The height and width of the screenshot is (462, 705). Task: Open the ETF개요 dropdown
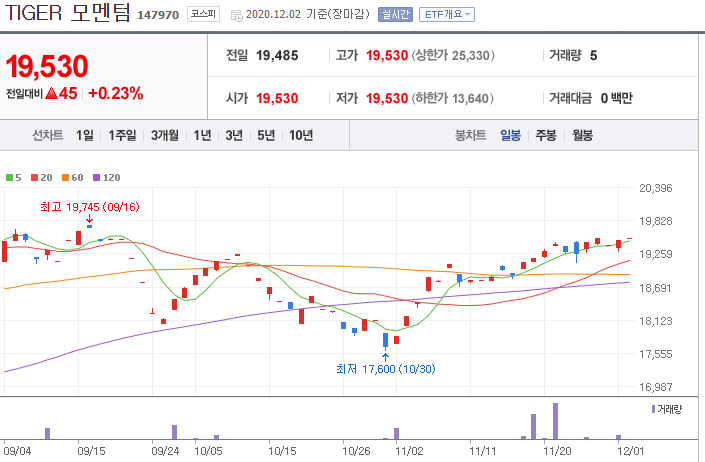[446, 15]
